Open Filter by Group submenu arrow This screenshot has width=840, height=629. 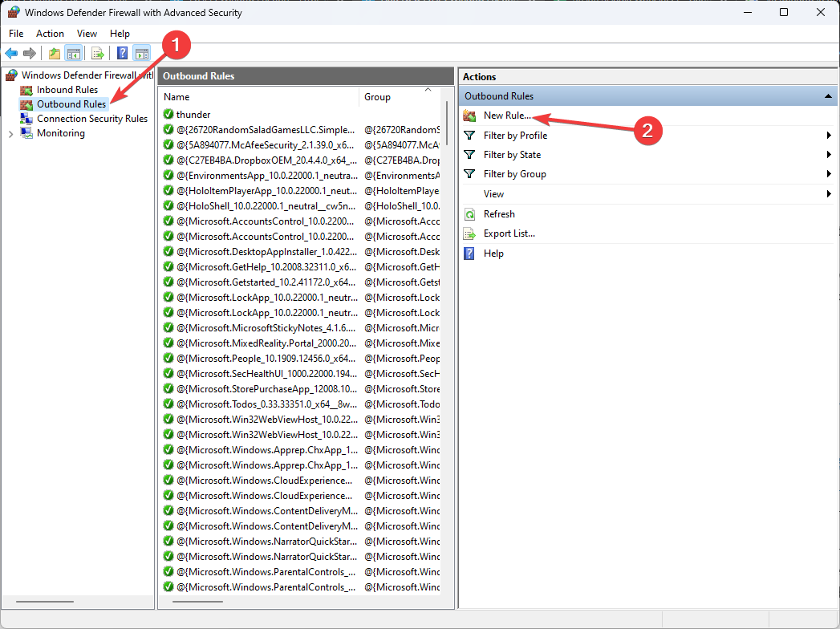pos(829,174)
